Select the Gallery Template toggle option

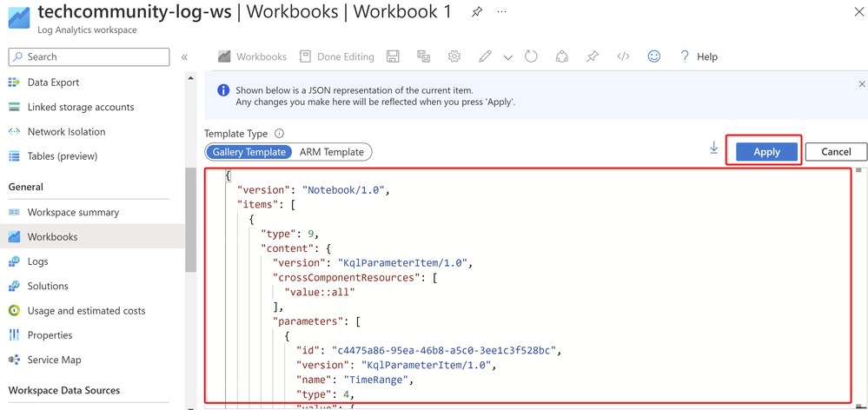click(249, 152)
